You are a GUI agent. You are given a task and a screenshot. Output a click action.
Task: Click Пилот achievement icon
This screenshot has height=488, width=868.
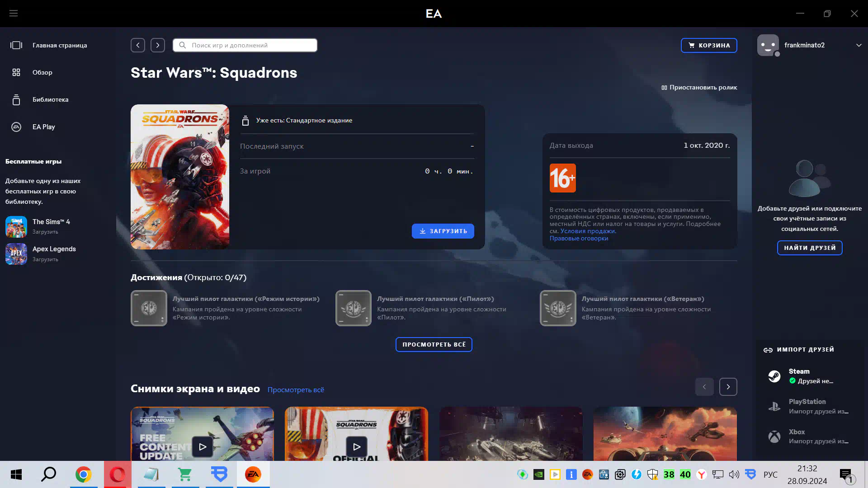(354, 308)
